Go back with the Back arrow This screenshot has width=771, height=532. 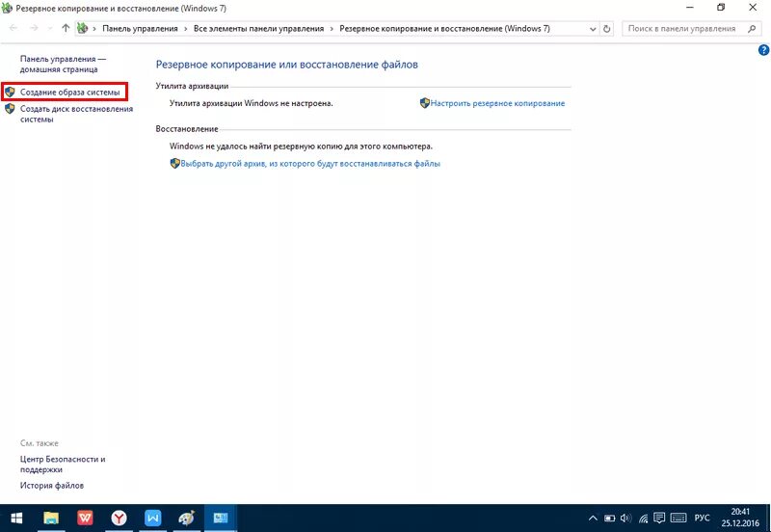click(13, 29)
